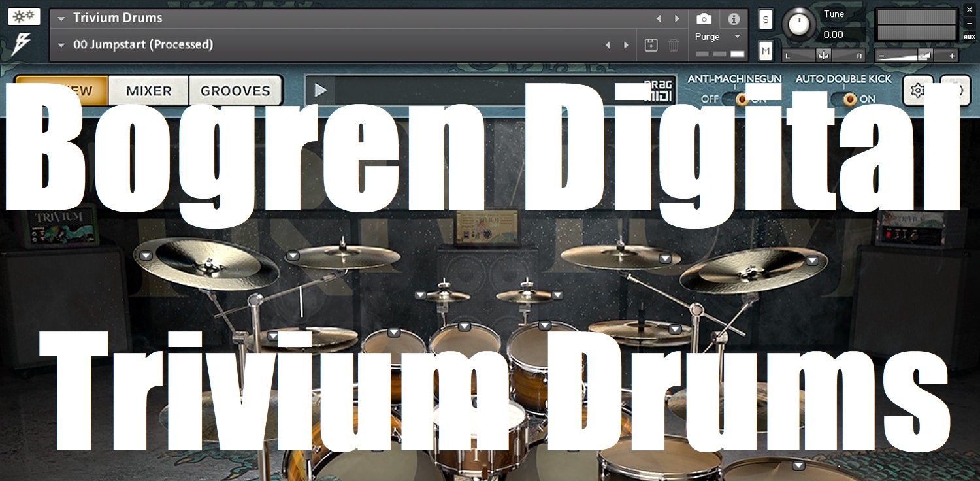Open the hi-hat dropdown arrow

click(272, 336)
